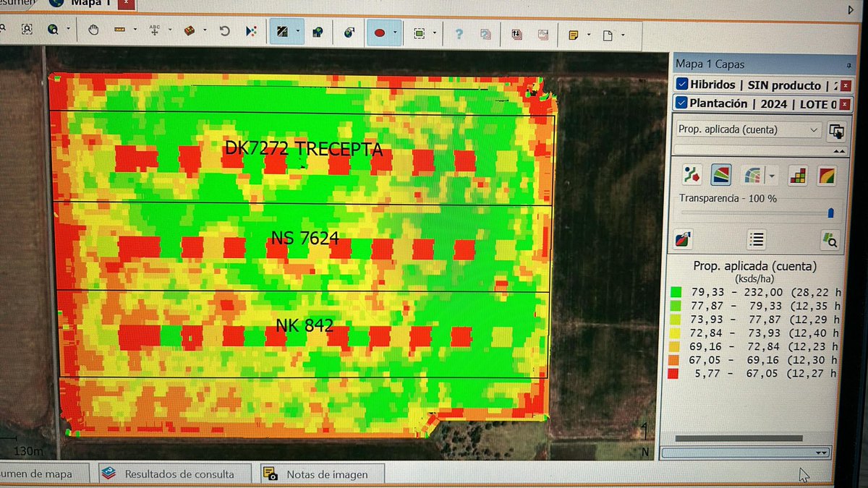Click the yellow sticky note icon
The image size is (868, 488).
pos(574,35)
